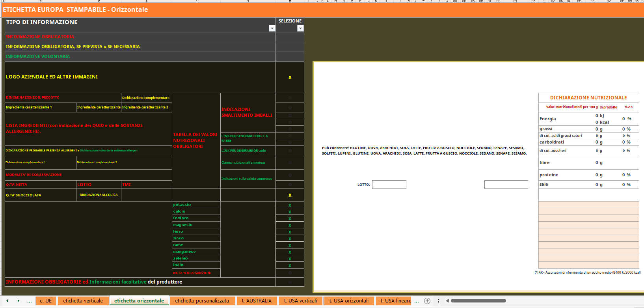Click DICHIARAZIONE NUTRIZIONALE header
Image resolution: width=644 pixels, height=308 pixels.
588,98
